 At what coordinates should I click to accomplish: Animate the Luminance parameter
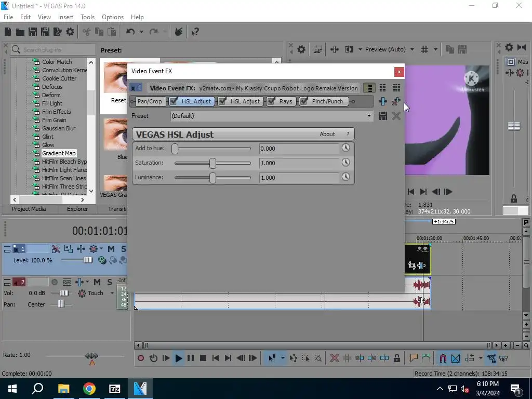click(x=345, y=177)
